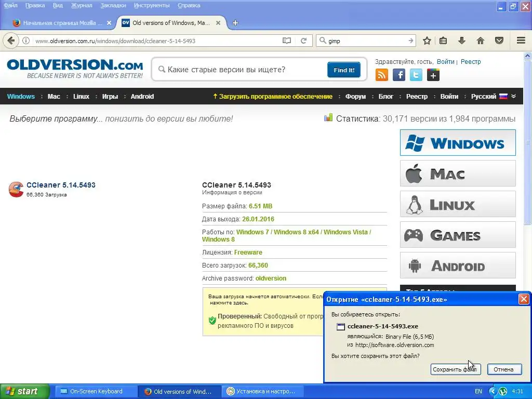Click the browser Back arrow button
The height and width of the screenshot is (399, 532).
pos(10,41)
